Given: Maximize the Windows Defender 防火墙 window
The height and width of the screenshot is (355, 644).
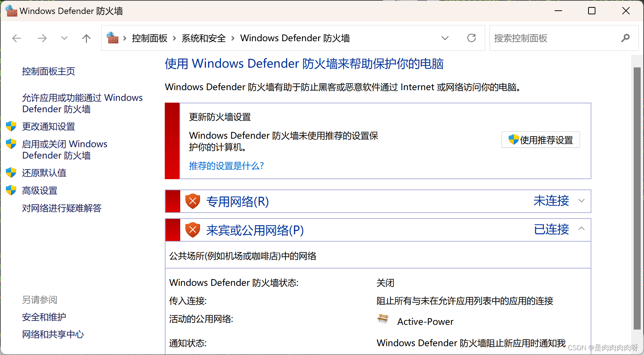Looking at the screenshot, I should [x=592, y=11].
